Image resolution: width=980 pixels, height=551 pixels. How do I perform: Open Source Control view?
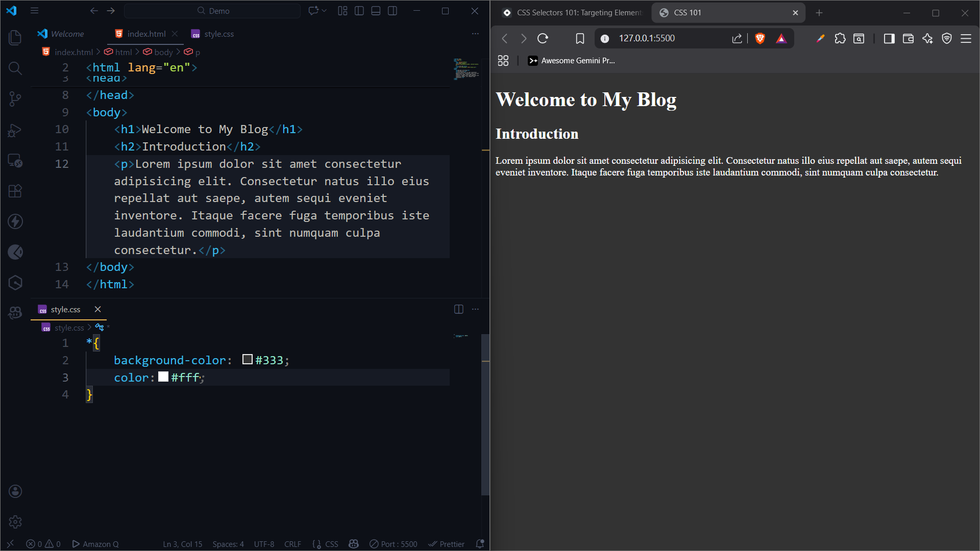[15, 99]
